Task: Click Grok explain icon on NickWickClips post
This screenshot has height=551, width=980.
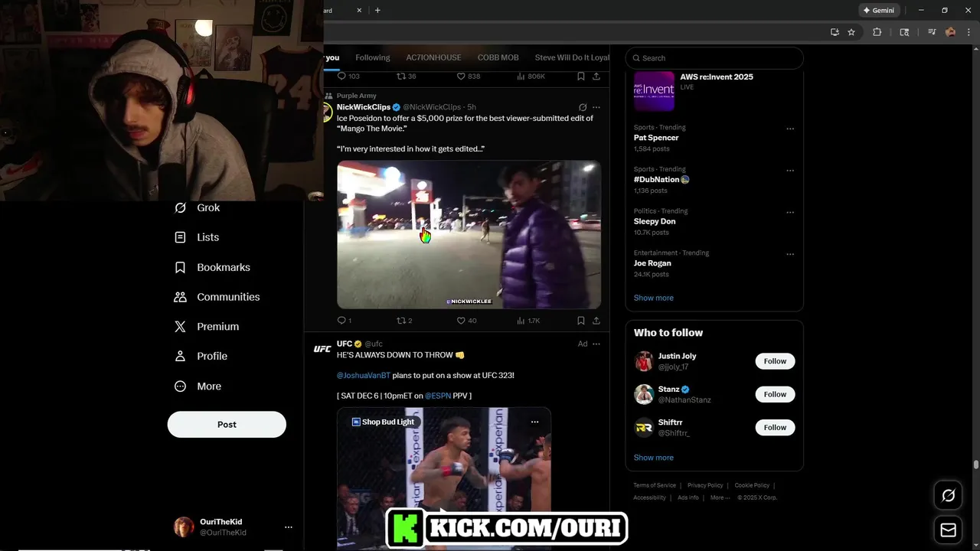Action: tap(583, 107)
